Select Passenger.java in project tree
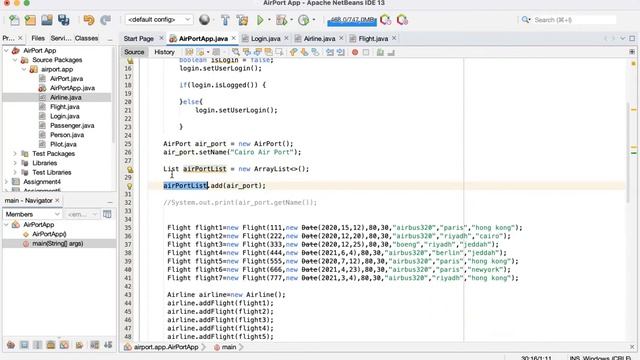Viewport: 640px width, 360px height. (72, 126)
